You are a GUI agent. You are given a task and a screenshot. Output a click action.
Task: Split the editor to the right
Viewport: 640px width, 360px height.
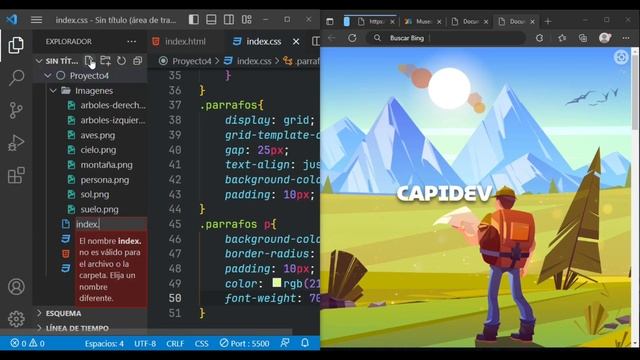point(316,41)
